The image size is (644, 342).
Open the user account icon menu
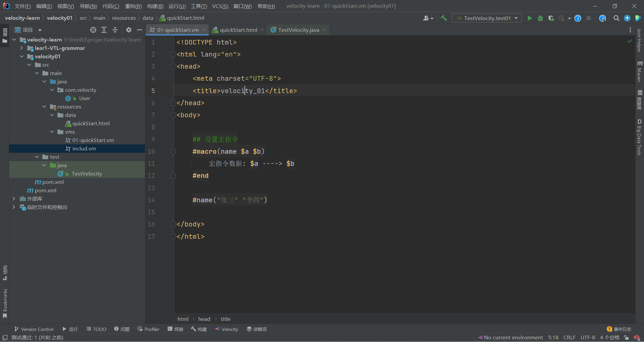(x=428, y=18)
